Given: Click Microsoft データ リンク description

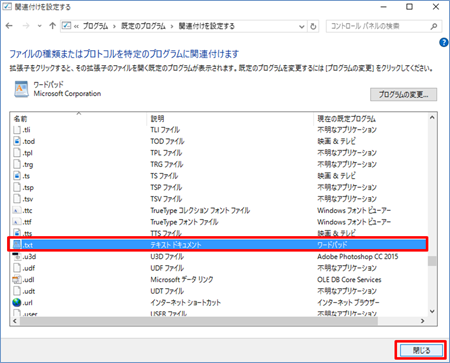Looking at the screenshot, I should coord(182,280).
